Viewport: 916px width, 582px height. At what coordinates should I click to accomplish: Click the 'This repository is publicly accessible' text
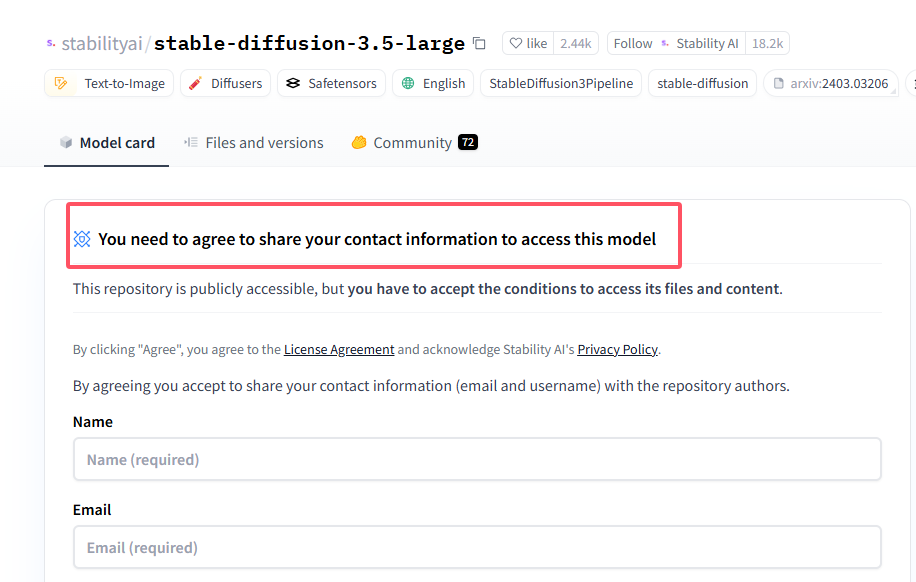(x=427, y=289)
